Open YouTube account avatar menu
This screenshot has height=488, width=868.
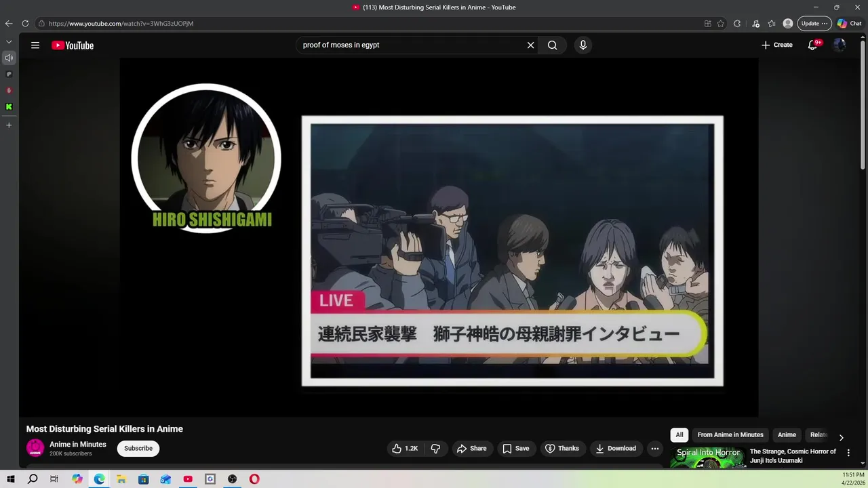840,45
